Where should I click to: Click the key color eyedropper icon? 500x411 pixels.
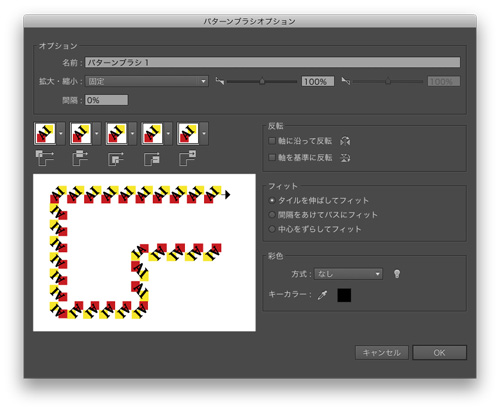[x=322, y=295]
